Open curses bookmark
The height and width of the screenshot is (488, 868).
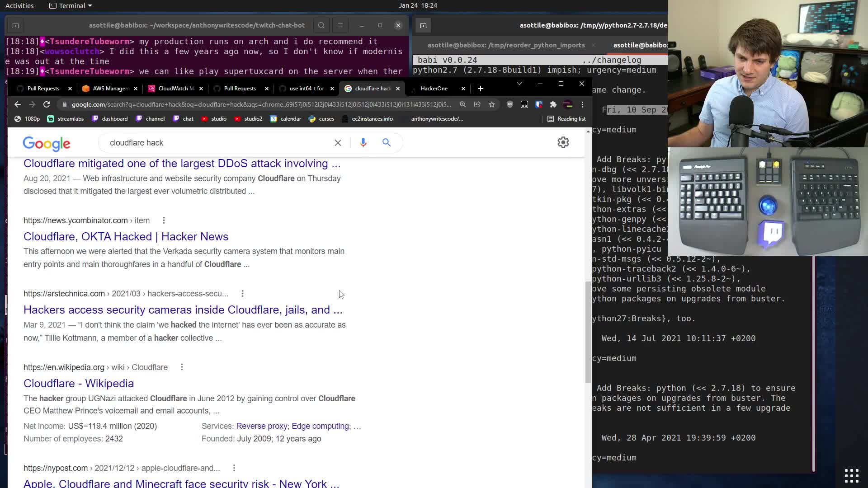321,119
